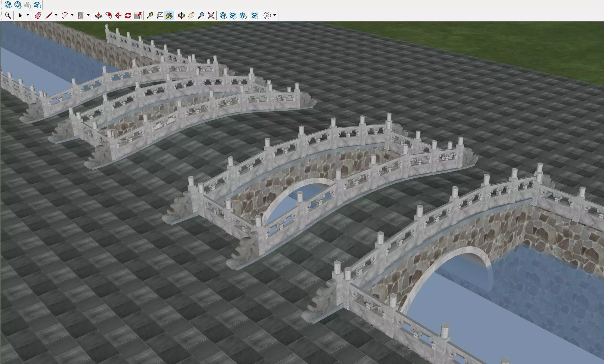
Task: Activate the Orbit tool
Action: pos(181,16)
